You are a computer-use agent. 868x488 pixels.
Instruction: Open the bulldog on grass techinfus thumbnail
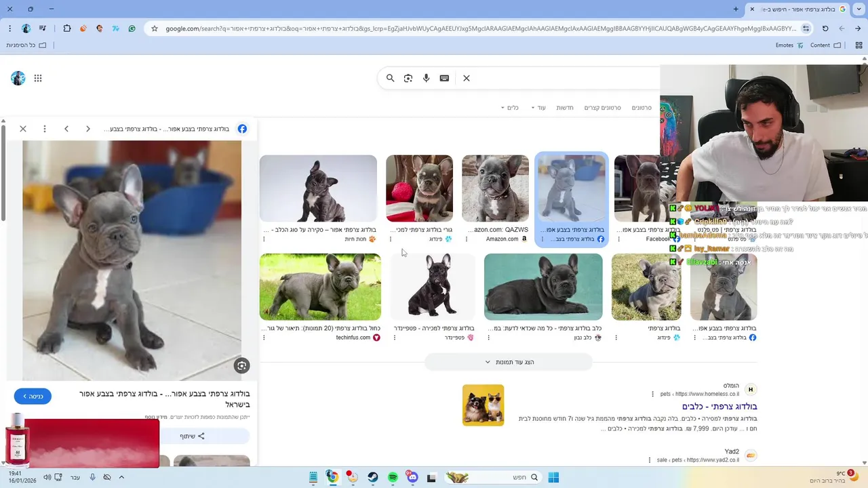point(320,287)
